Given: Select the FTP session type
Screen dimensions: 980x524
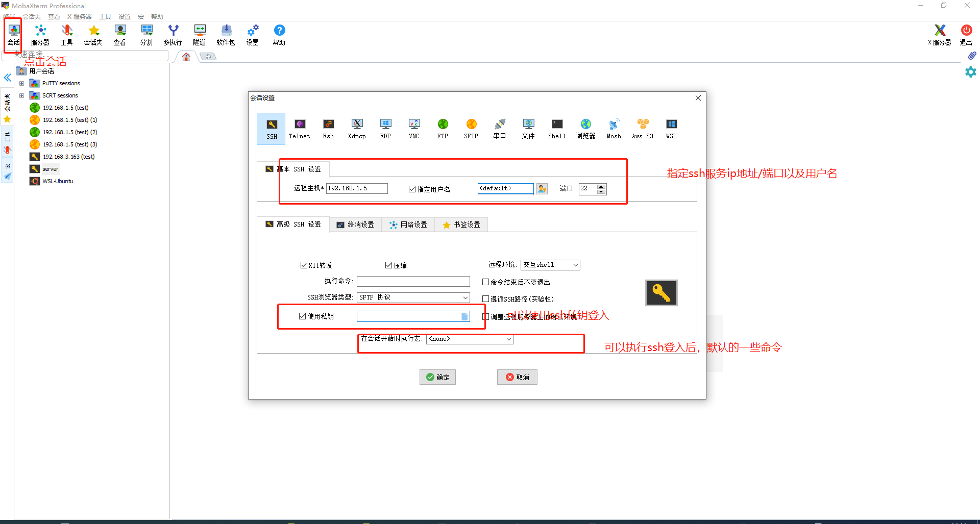Looking at the screenshot, I should (443, 129).
